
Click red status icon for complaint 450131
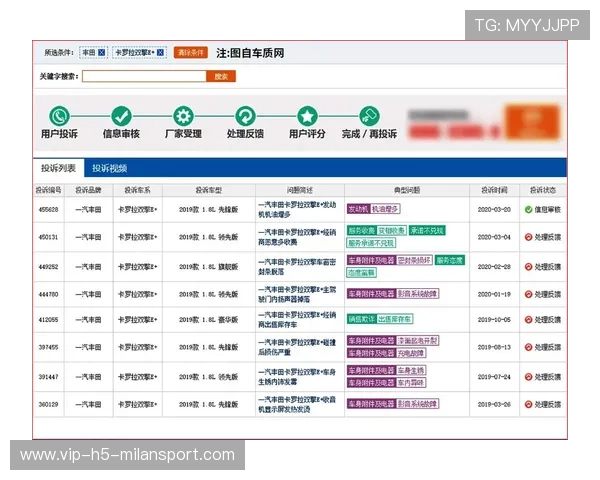coord(528,237)
